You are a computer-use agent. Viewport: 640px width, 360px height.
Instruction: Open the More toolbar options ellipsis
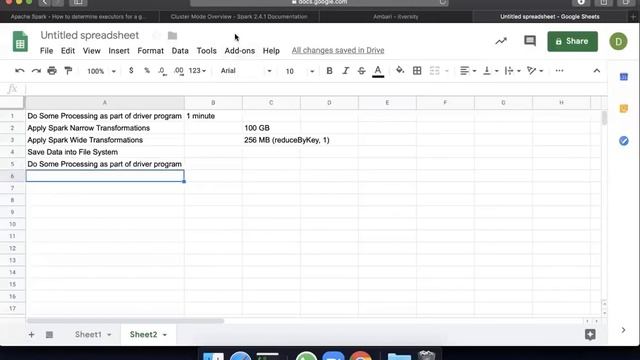(559, 71)
